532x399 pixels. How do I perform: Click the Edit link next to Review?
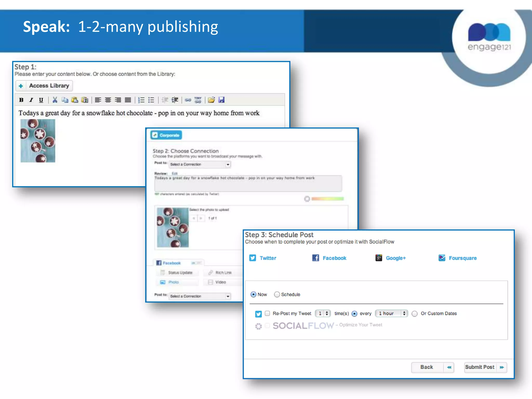[x=175, y=173]
